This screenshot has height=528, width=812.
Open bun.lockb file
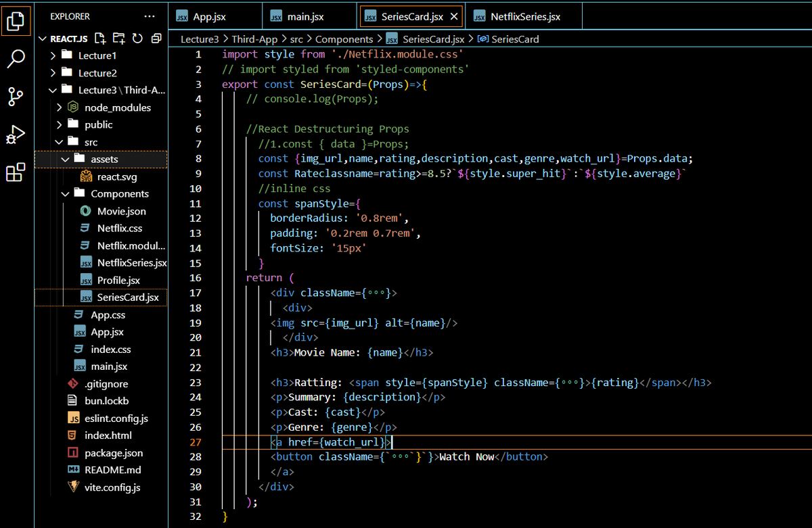click(106, 401)
